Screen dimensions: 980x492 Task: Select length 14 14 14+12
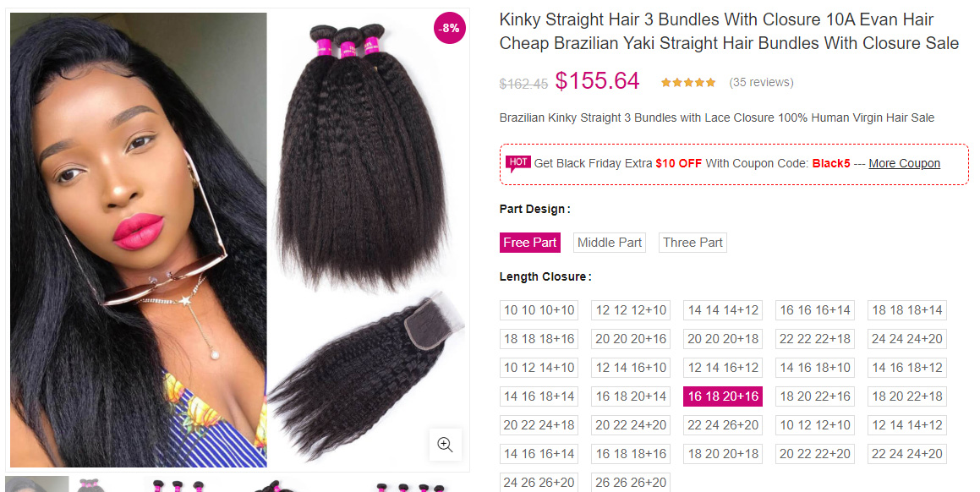tap(723, 310)
